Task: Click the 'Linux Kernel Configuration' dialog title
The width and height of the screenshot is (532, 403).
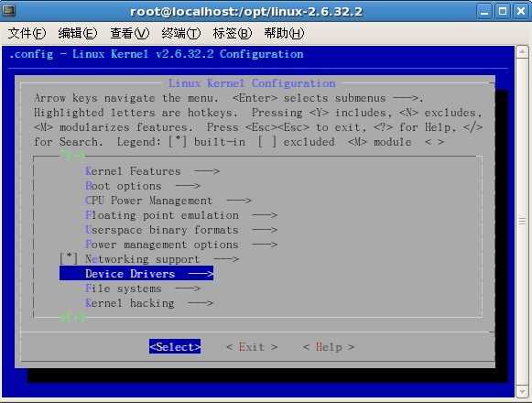Action: pyautogui.click(x=252, y=83)
